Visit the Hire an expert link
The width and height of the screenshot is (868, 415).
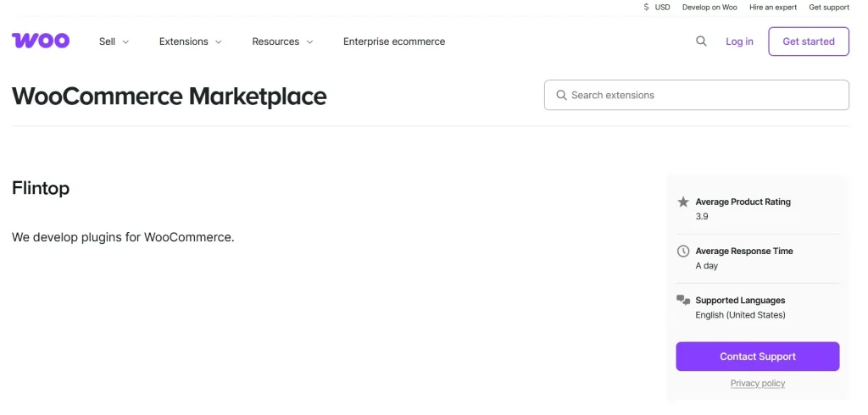(x=772, y=7)
